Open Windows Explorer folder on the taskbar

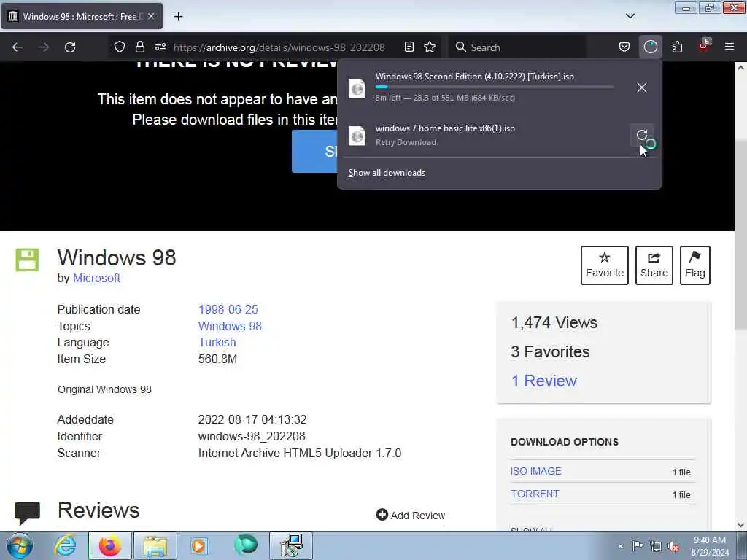155,545
